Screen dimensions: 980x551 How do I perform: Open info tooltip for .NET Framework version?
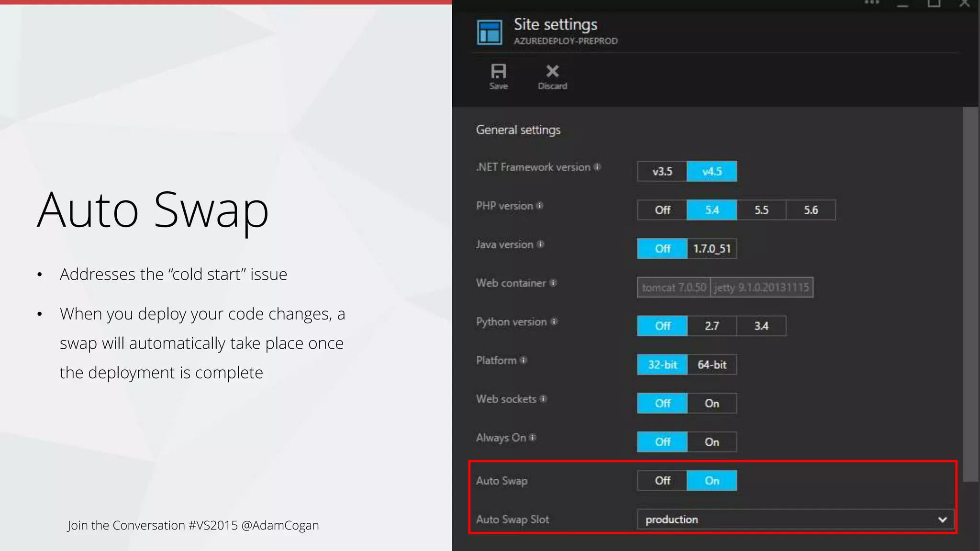[597, 167]
